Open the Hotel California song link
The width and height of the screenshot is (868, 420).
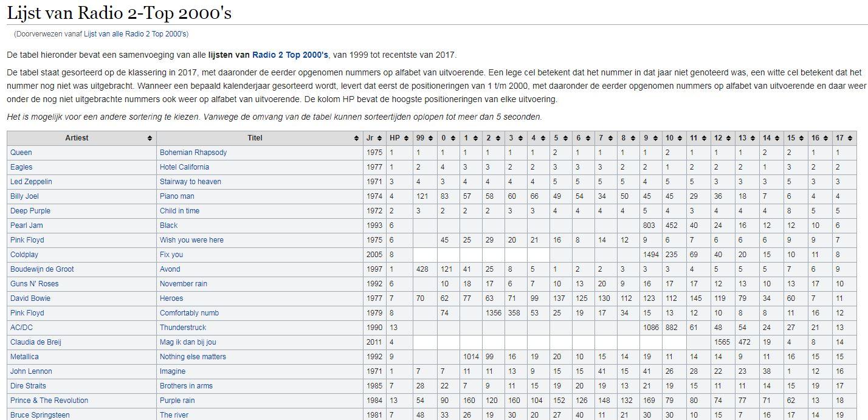coord(184,167)
